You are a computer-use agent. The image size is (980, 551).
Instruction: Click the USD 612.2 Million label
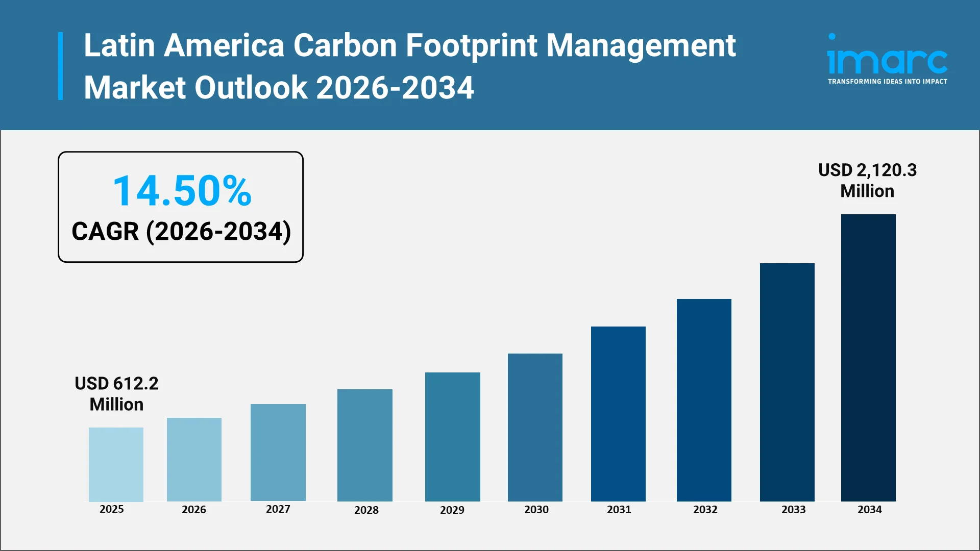(116, 393)
